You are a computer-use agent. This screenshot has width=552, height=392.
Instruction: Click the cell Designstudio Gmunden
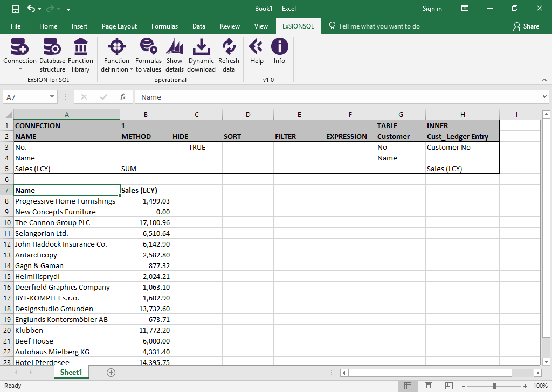point(67,309)
